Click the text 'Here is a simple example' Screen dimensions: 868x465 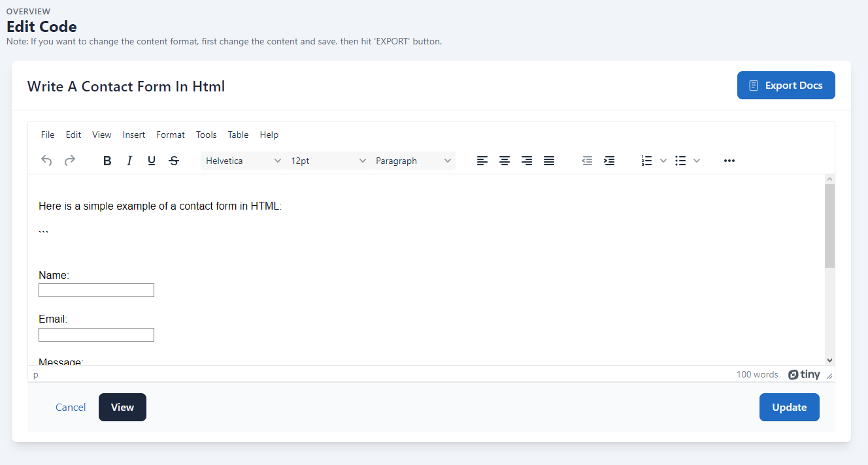pos(99,206)
